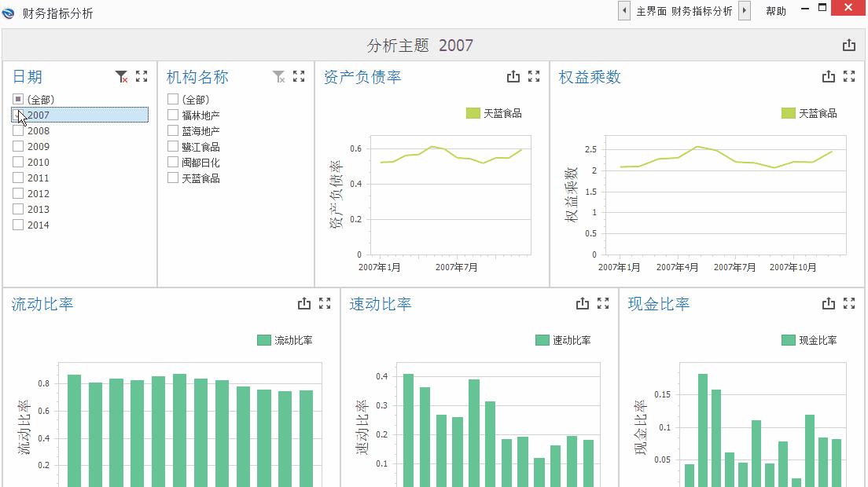Click the 权益乘数 panel title
This screenshot has height=487, width=868.
(x=590, y=77)
